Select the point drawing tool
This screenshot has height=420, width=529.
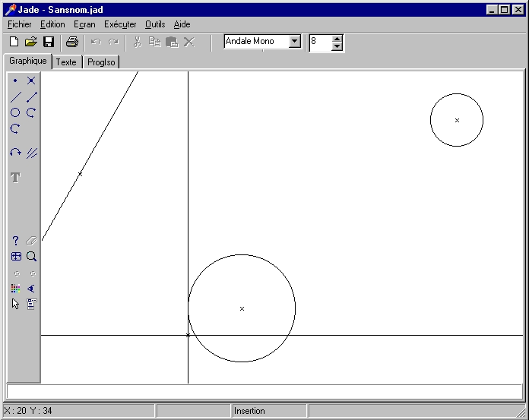pos(15,81)
